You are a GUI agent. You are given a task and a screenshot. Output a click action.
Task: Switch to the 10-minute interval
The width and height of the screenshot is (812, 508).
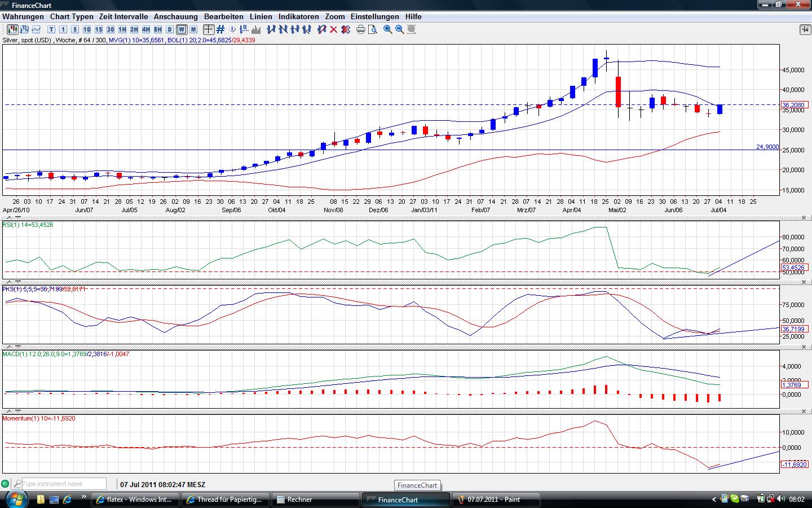[87, 29]
